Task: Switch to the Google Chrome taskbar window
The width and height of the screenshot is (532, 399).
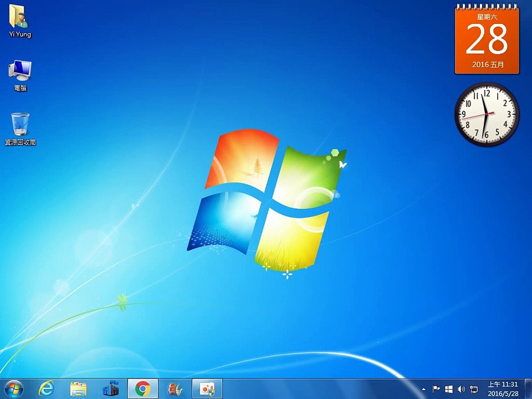Action: pos(143,389)
